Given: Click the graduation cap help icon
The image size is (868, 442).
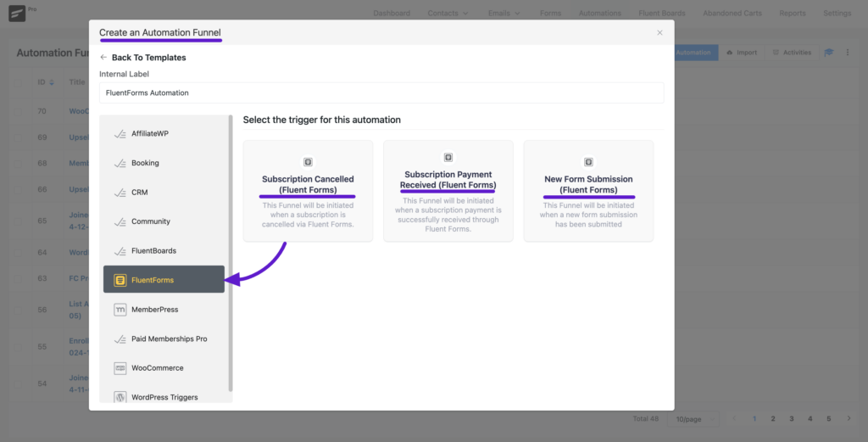Looking at the screenshot, I should pyautogui.click(x=829, y=52).
